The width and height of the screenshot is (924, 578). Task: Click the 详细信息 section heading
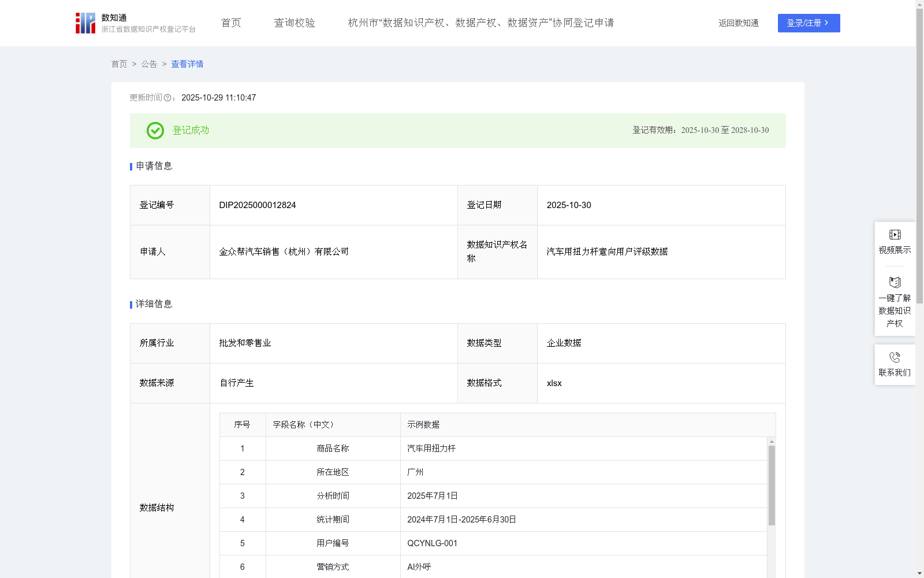pyautogui.click(x=154, y=305)
